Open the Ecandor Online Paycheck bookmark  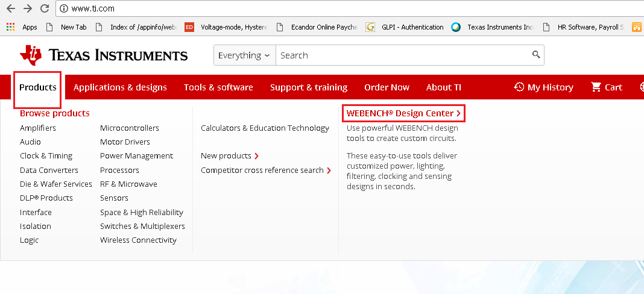(x=316, y=27)
